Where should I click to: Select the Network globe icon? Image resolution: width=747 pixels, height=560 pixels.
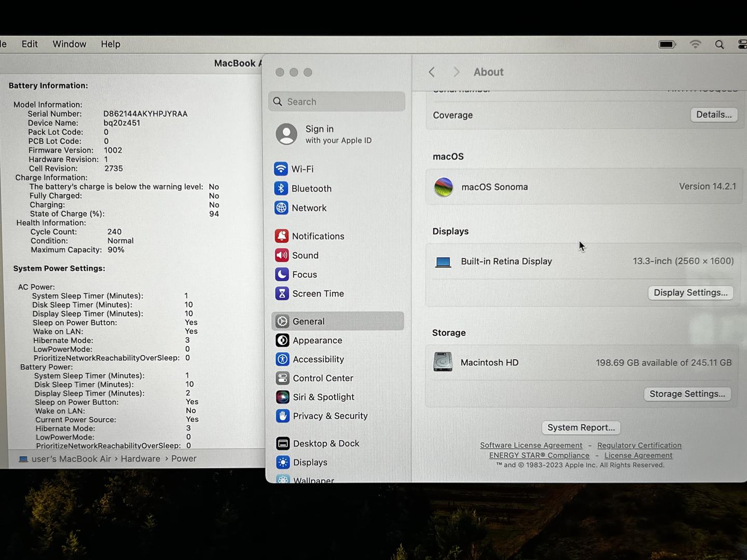pos(281,208)
